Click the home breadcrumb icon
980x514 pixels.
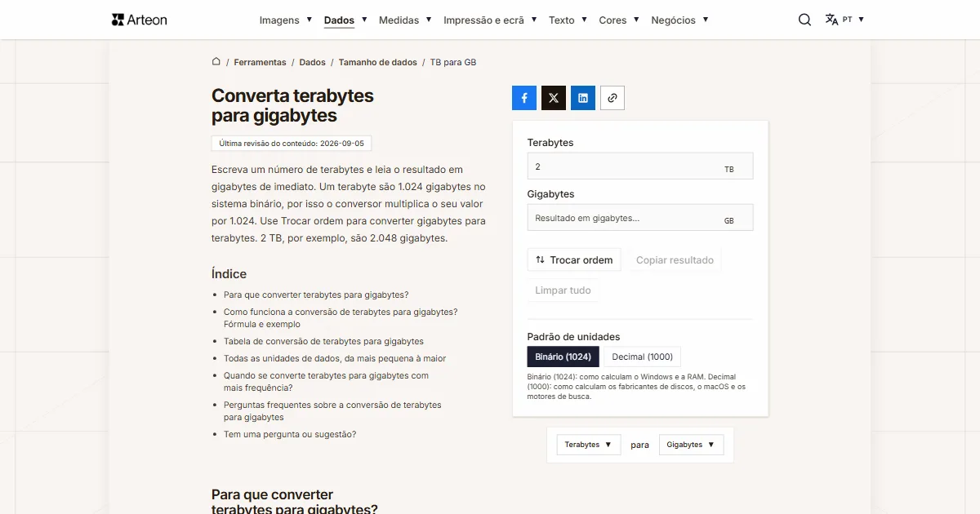(216, 61)
